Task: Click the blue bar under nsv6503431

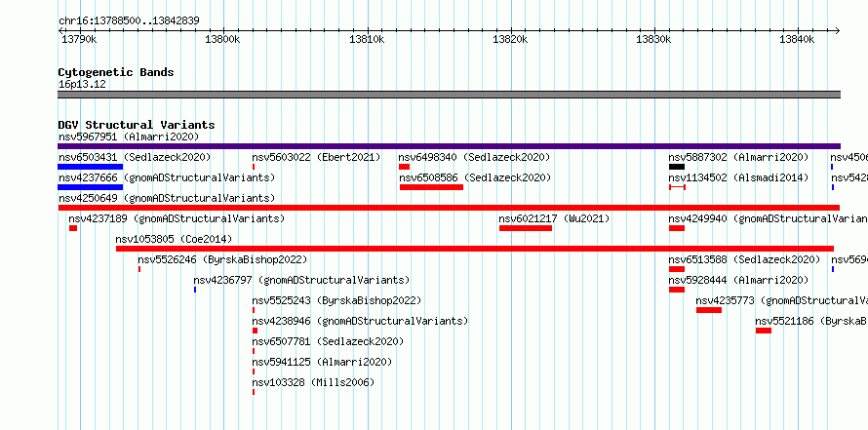Action: click(91, 167)
